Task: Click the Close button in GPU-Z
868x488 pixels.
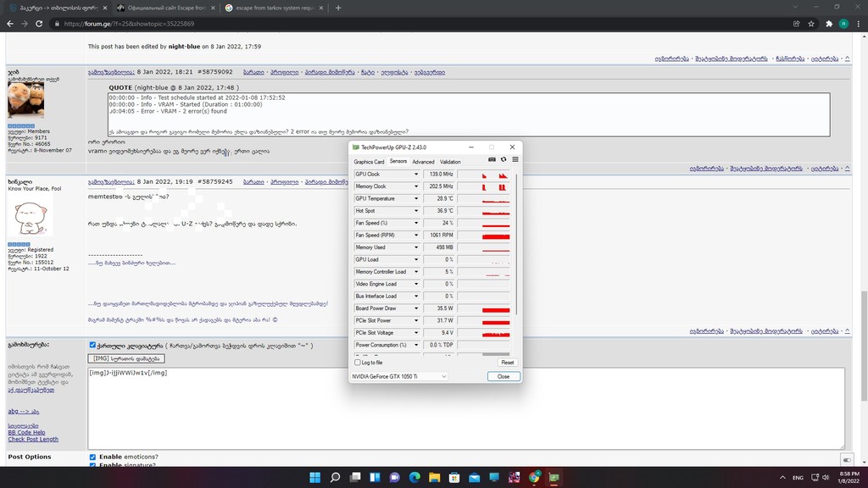Action: point(504,376)
